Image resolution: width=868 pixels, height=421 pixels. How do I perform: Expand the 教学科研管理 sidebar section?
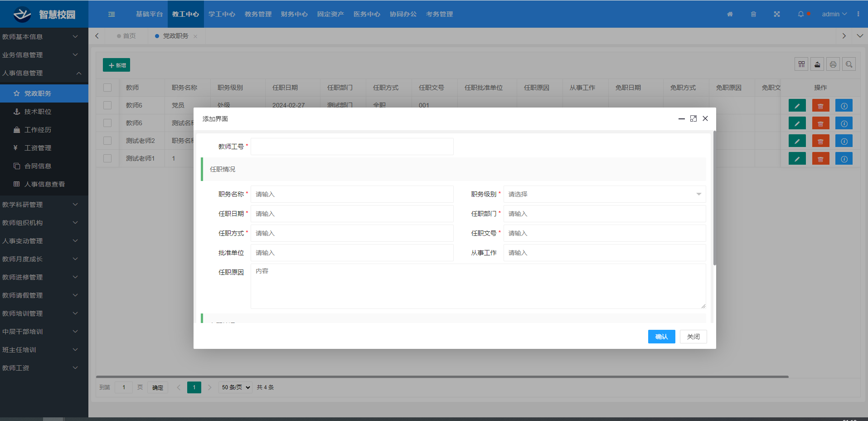(40, 205)
